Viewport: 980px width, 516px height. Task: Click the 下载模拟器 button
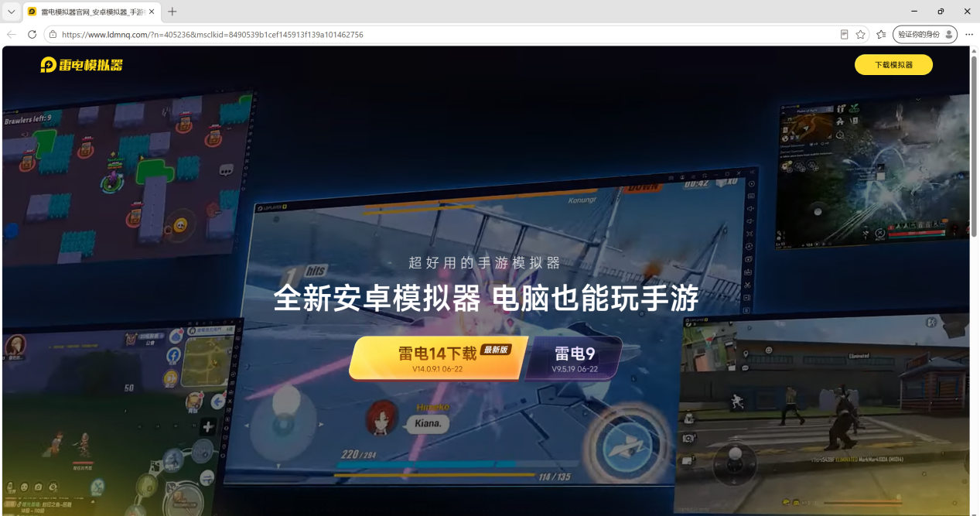pyautogui.click(x=893, y=65)
